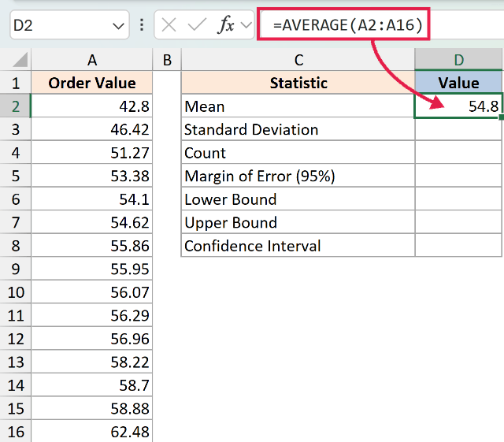Select row 16 header
The image size is (504, 442).
click(x=16, y=431)
